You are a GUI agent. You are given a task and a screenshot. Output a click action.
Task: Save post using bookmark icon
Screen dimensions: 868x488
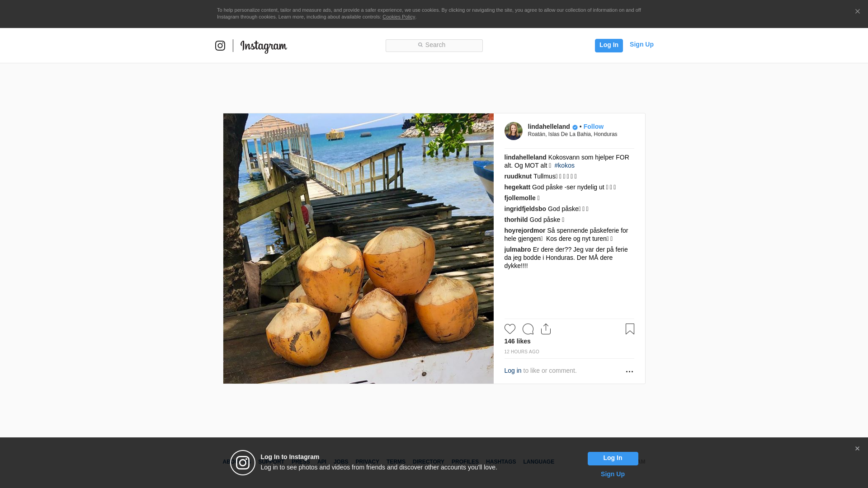pyautogui.click(x=630, y=329)
